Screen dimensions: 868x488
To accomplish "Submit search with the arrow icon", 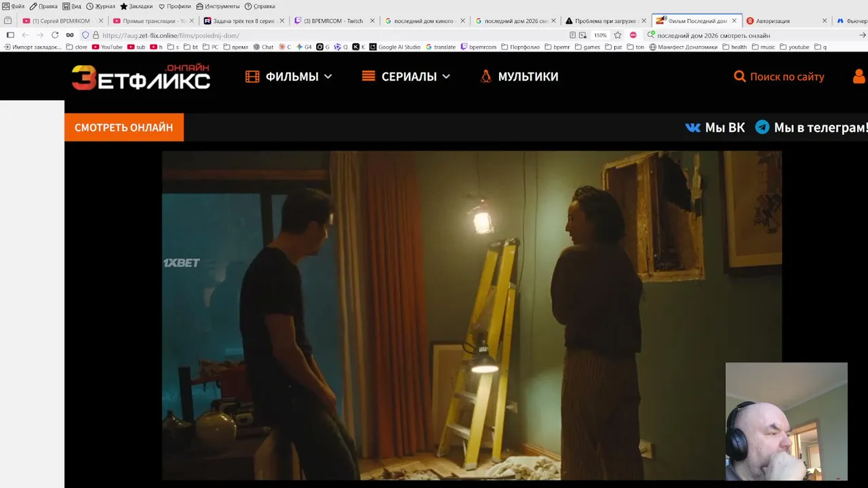I will coord(863,35).
